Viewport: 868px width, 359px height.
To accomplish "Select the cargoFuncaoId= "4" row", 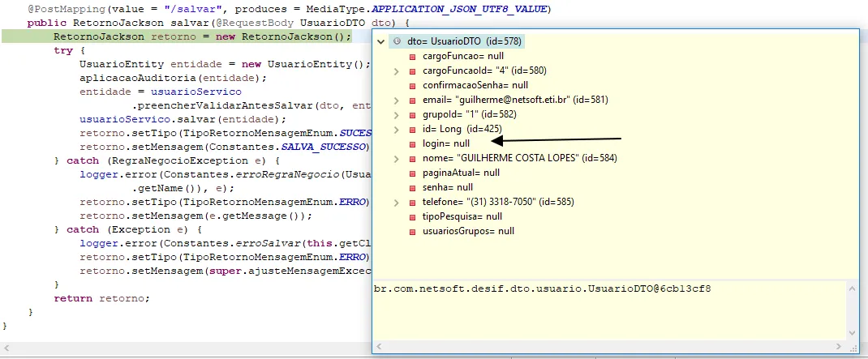I will point(484,71).
